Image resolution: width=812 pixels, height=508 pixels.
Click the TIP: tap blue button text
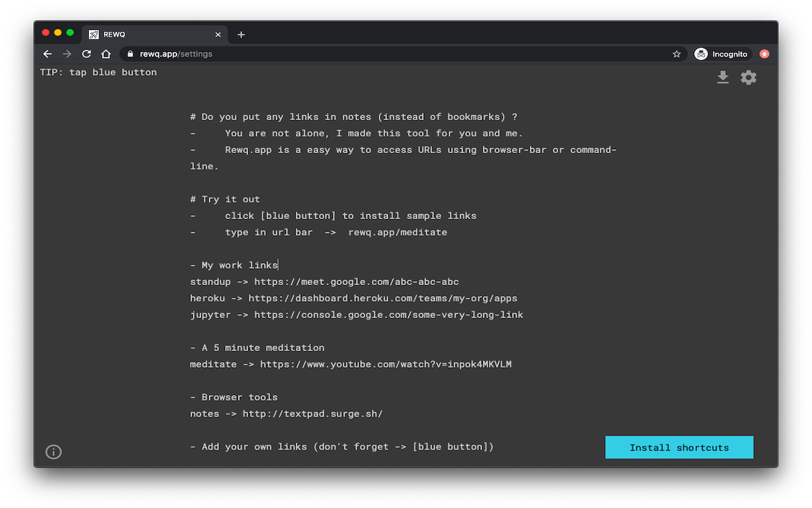(98, 72)
